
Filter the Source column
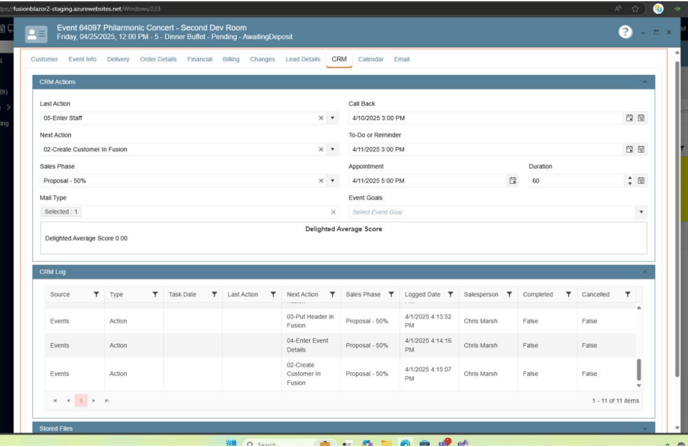pos(96,295)
